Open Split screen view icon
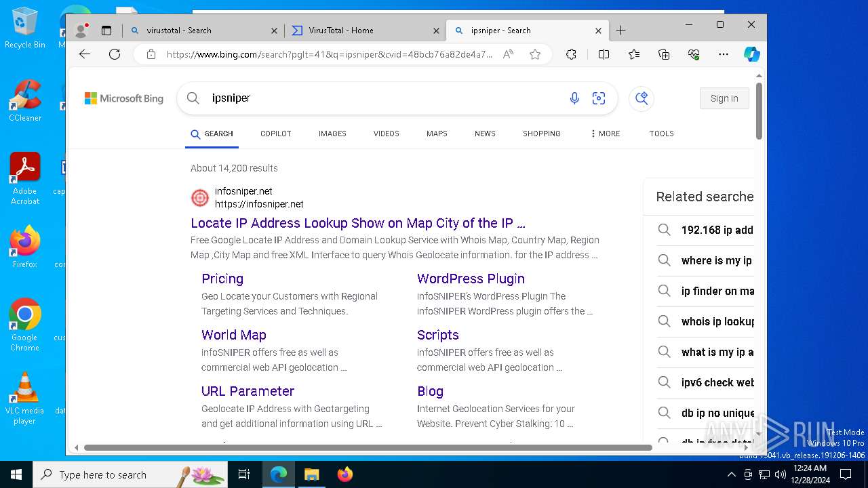The image size is (868, 488). 604,54
